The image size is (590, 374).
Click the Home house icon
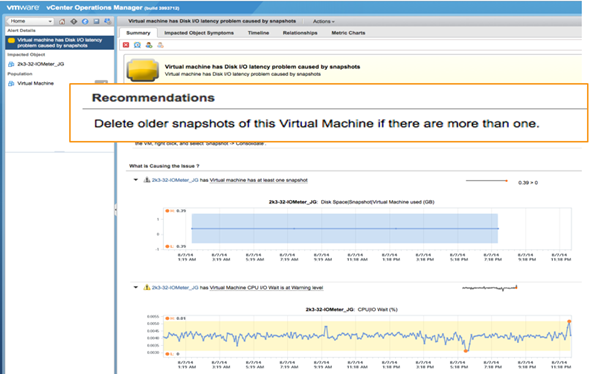coord(62,21)
